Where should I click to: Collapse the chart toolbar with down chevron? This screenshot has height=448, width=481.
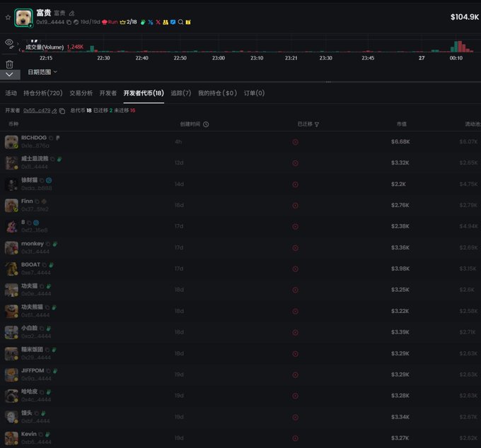point(9,74)
